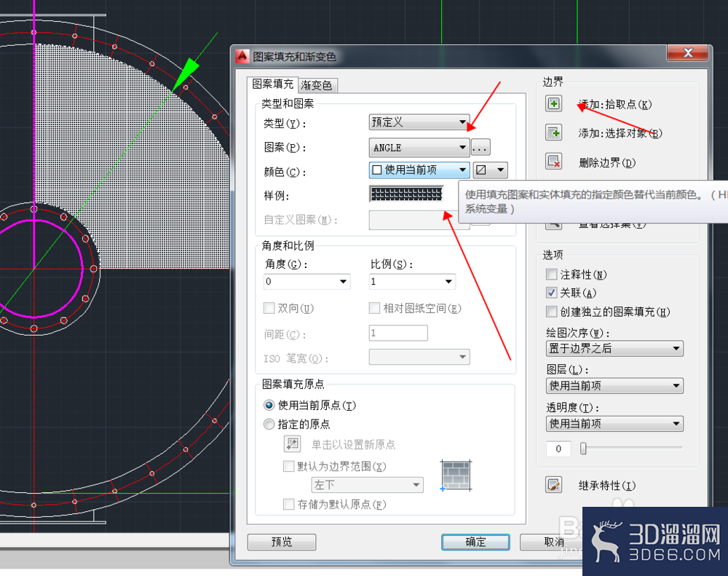Screen dimensions: 728x576
Task: Select the 指定的原点 radio button
Action: pyautogui.click(x=269, y=424)
